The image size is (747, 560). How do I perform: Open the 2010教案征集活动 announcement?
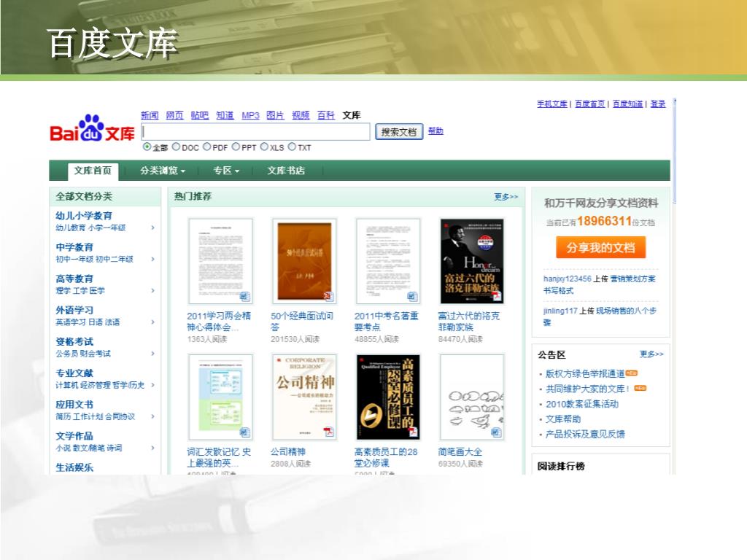(x=582, y=404)
